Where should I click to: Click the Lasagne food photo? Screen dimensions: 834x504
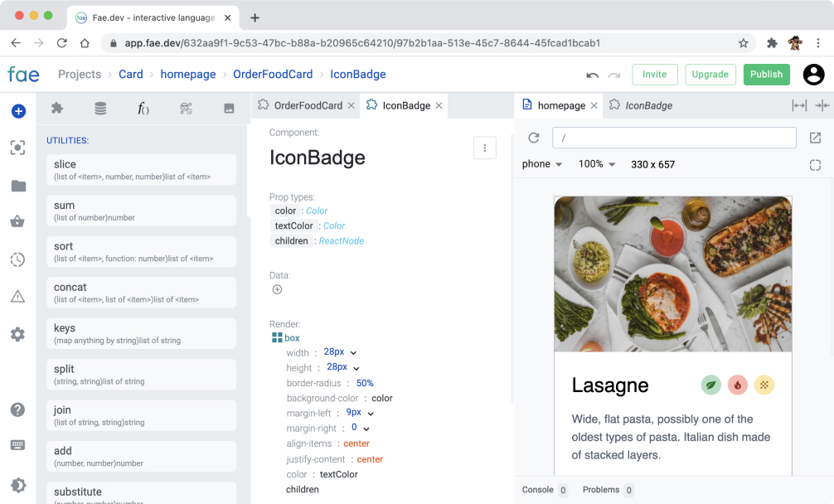click(673, 274)
